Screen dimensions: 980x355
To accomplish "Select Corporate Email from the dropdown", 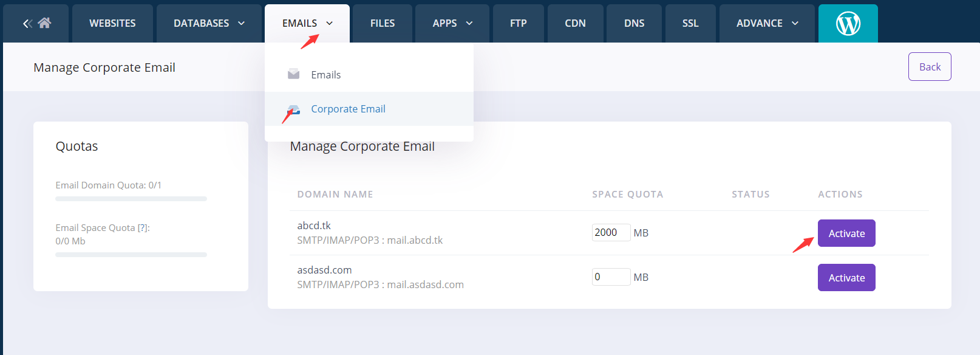I will tap(348, 109).
